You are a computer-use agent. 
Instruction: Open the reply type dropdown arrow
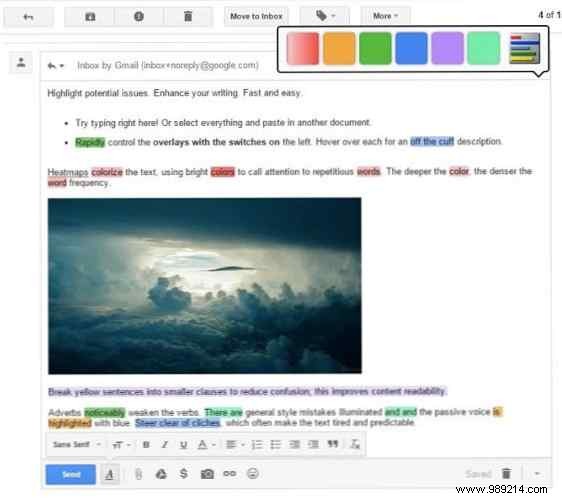[x=62, y=66]
